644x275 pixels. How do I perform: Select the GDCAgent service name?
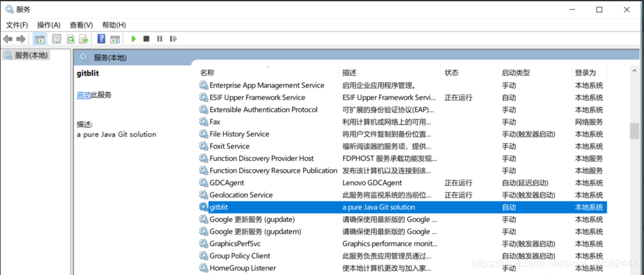pos(226,183)
